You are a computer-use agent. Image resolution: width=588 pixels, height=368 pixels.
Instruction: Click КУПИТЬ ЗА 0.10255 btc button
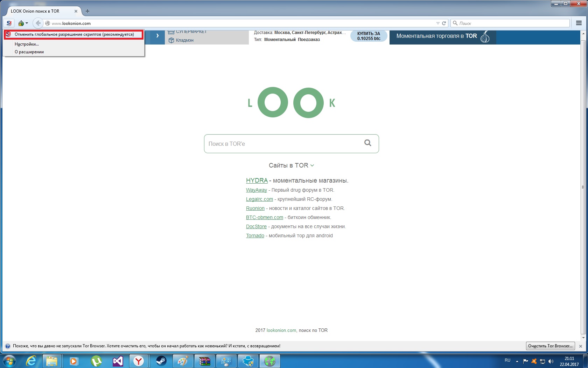point(369,36)
